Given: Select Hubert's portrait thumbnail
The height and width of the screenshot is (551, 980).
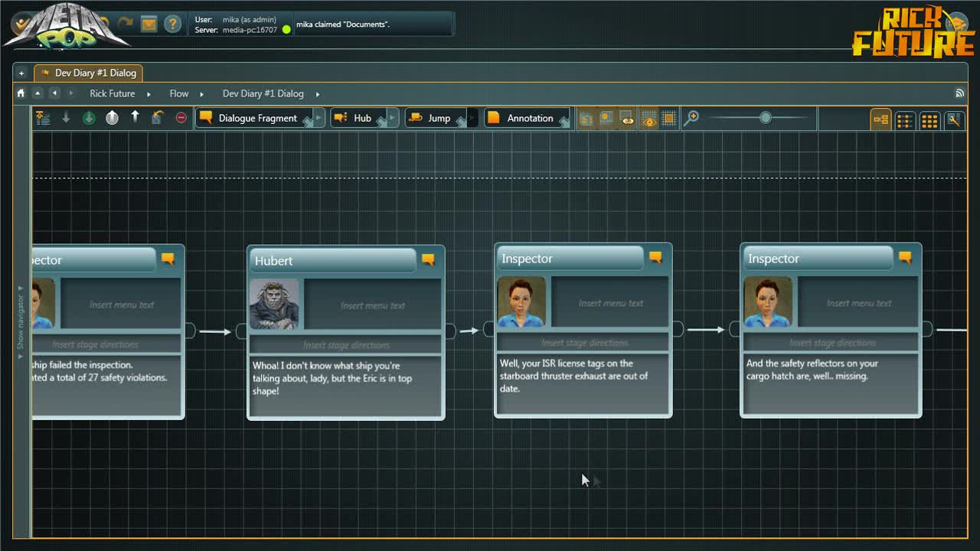Looking at the screenshot, I should (x=274, y=305).
